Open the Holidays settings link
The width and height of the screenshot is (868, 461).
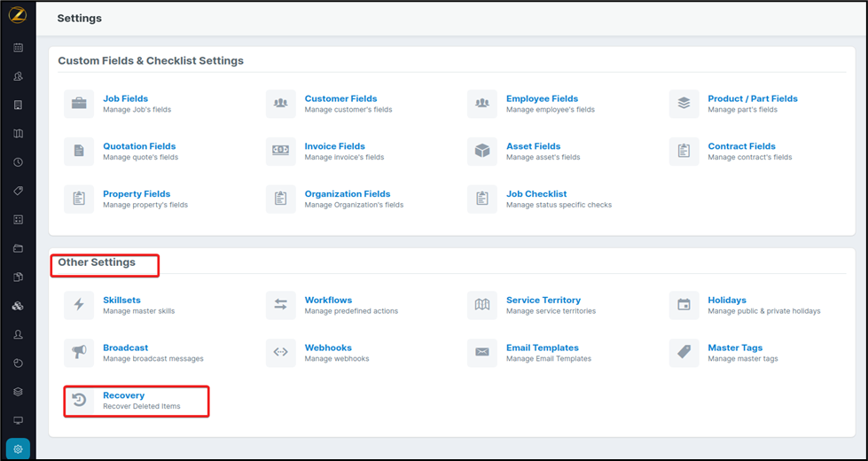coord(726,301)
